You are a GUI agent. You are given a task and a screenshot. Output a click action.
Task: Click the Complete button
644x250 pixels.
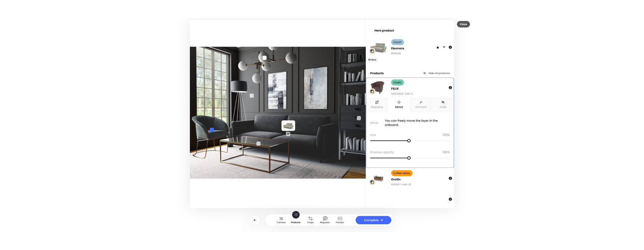click(373, 220)
